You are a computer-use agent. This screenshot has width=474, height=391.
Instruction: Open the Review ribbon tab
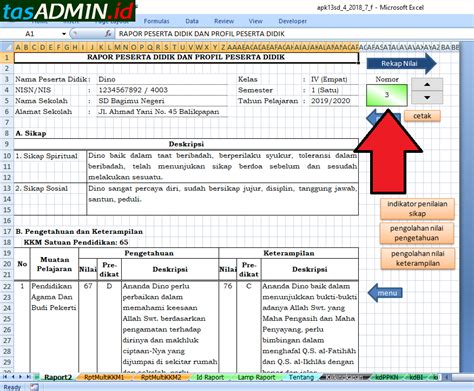(224, 21)
